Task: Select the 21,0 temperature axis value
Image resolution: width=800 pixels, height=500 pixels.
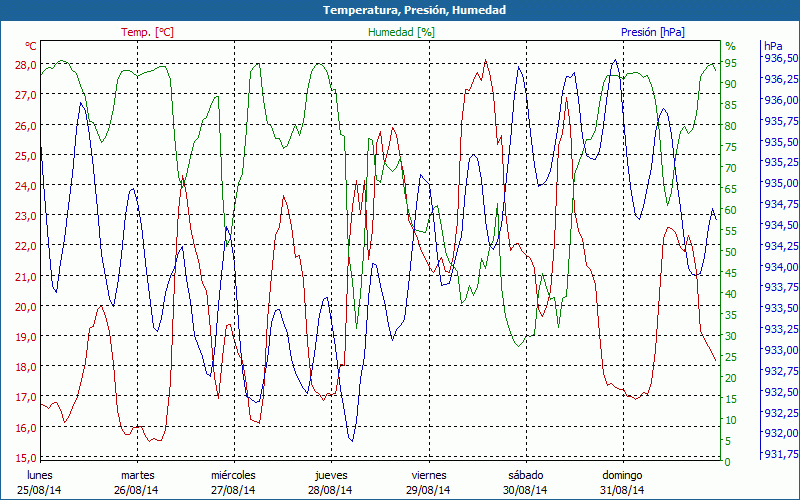Action: click(26, 277)
